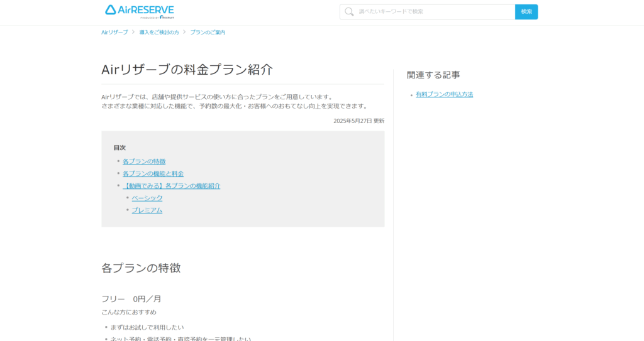Go to 導入をご検討の方 breadcrumb

(159, 33)
